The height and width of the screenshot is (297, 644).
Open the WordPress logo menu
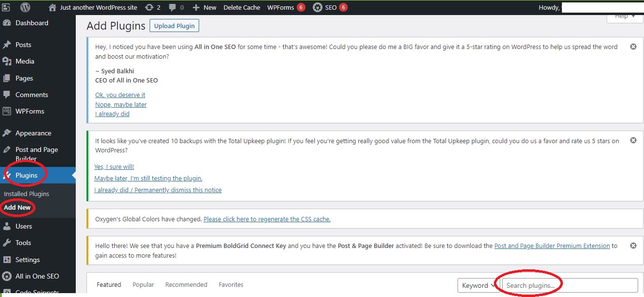pyautogui.click(x=26, y=7)
